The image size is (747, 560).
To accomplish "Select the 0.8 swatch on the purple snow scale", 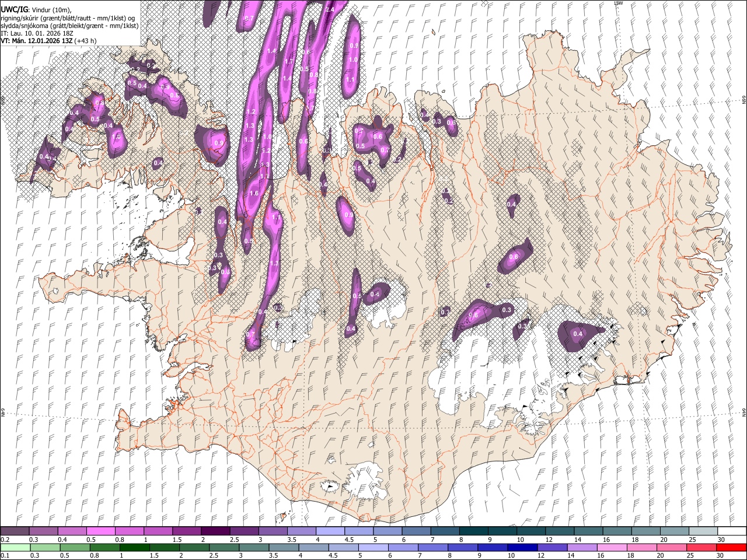I will pyautogui.click(x=129, y=531).
